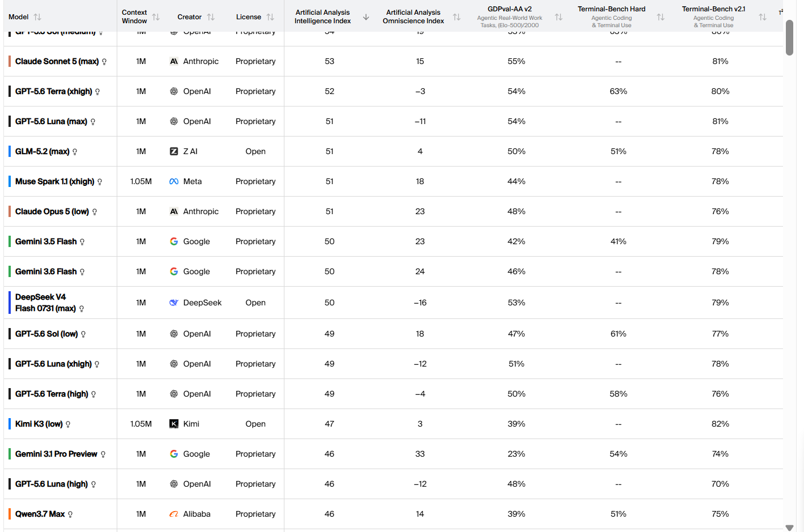
Task: Open the Muse Spark 1.1 (xhigh) model link
Action: 54,181
